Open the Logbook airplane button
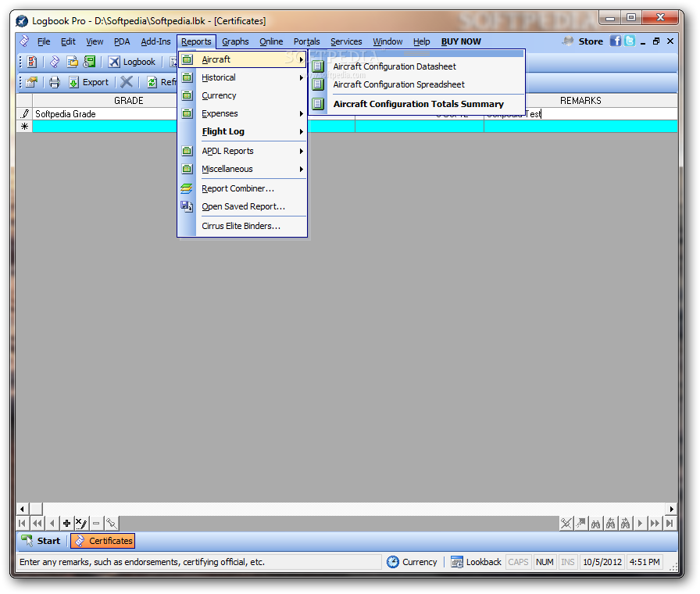This screenshot has height=594, width=700. 132,62
